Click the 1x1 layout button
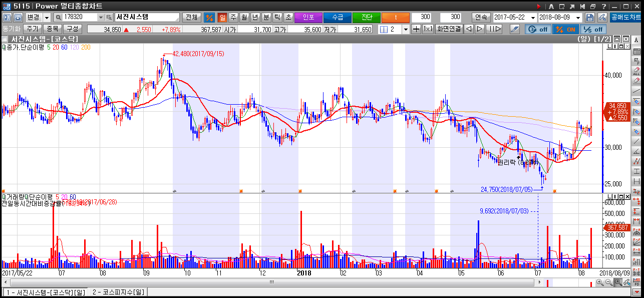 pos(428,29)
